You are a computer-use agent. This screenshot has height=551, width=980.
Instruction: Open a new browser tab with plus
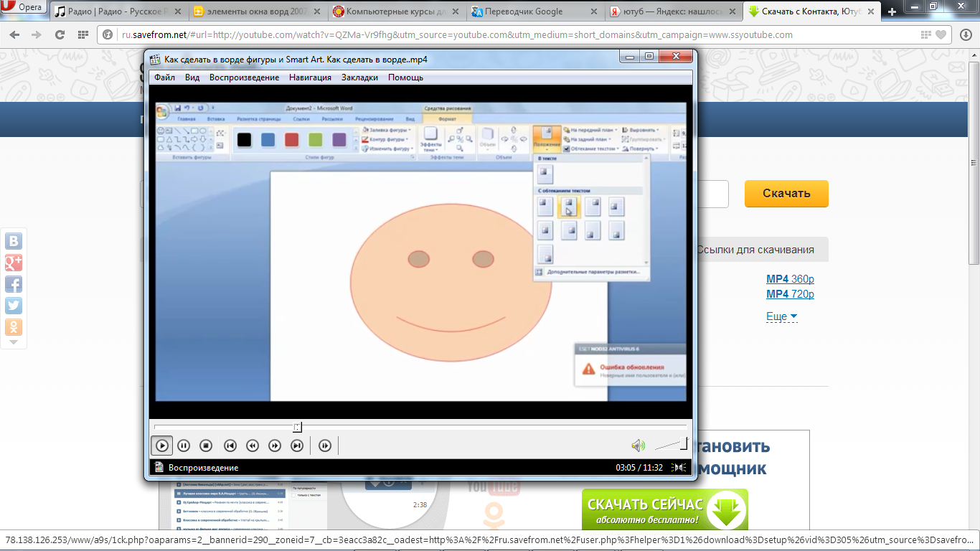[892, 12]
